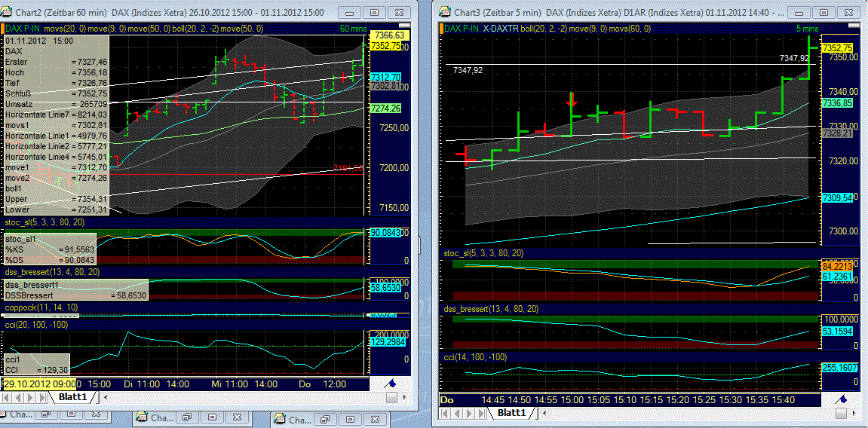Viewport: 868px width, 428px height.
Task: Click the Horizontale Linie7 row
Action: tap(57, 115)
